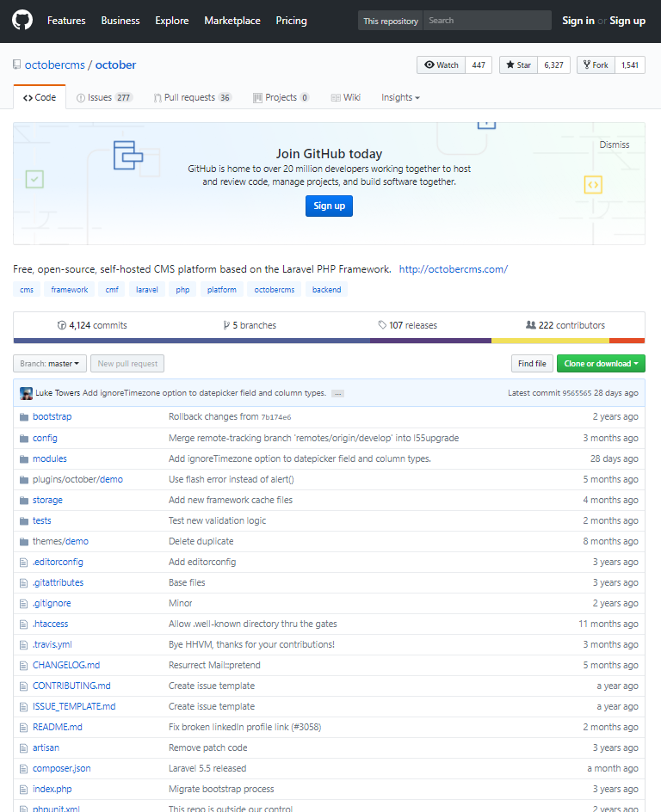Click the Fork button

pyautogui.click(x=596, y=65)
